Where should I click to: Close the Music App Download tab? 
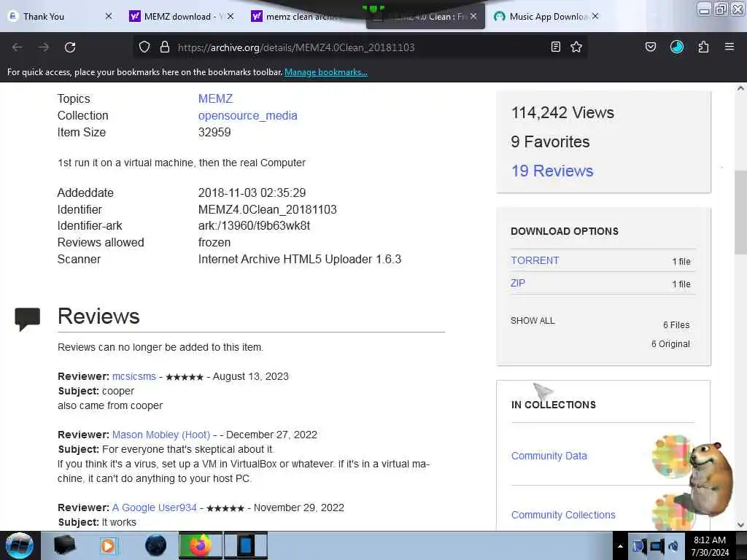[x=595, y=16]
